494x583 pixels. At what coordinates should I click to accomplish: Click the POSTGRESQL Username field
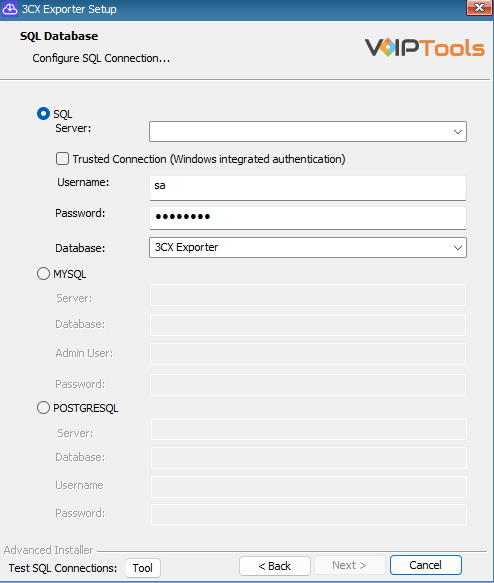click(309, 487)
